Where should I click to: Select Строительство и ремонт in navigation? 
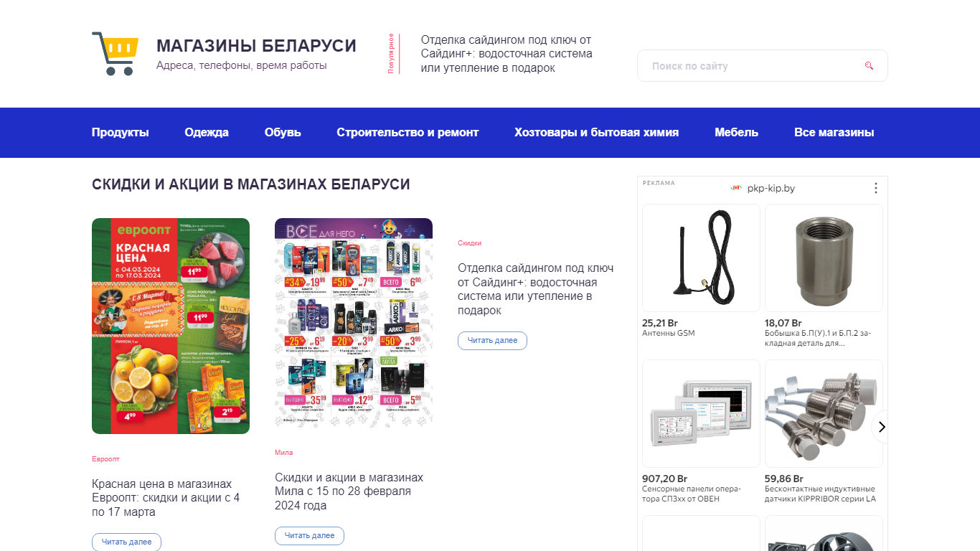(407, 133)
